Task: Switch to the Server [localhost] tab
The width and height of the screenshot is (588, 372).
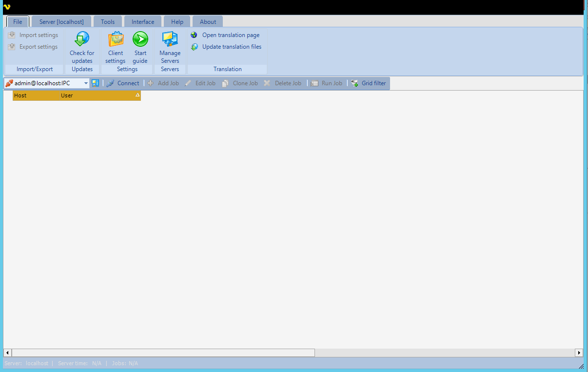Action: [61, 22]
